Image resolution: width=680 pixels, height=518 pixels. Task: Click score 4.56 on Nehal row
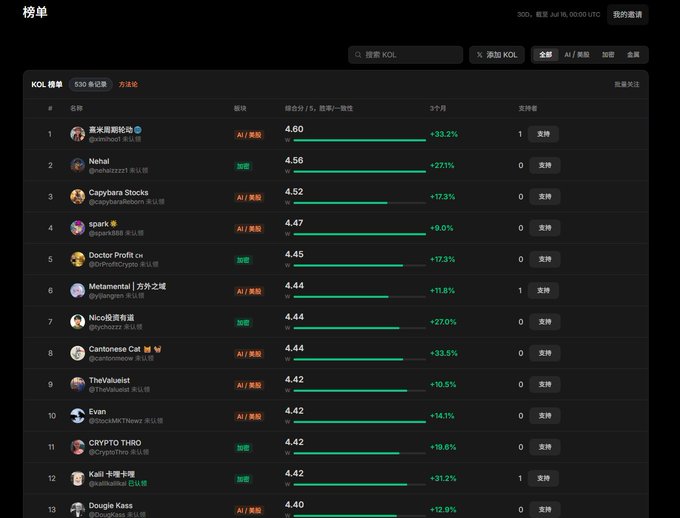294,160
